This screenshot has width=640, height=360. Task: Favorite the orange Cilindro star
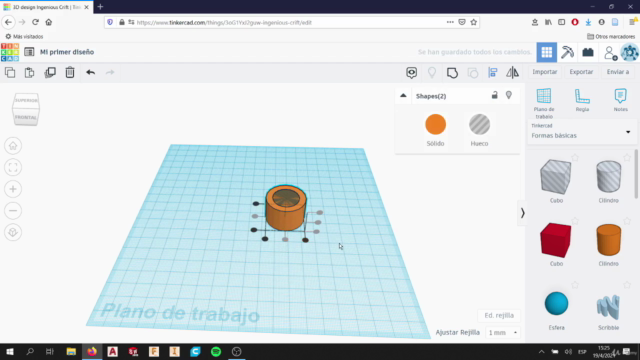pyautogui.click(x=627, y=221)
